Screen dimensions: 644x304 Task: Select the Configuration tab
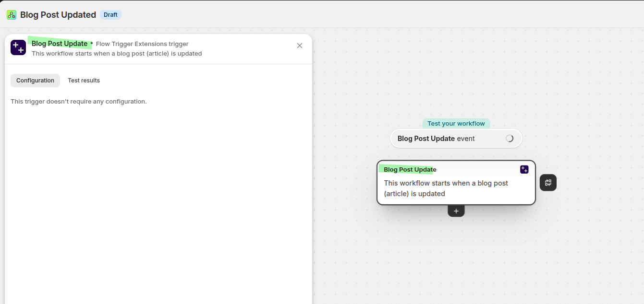(36, 81)
